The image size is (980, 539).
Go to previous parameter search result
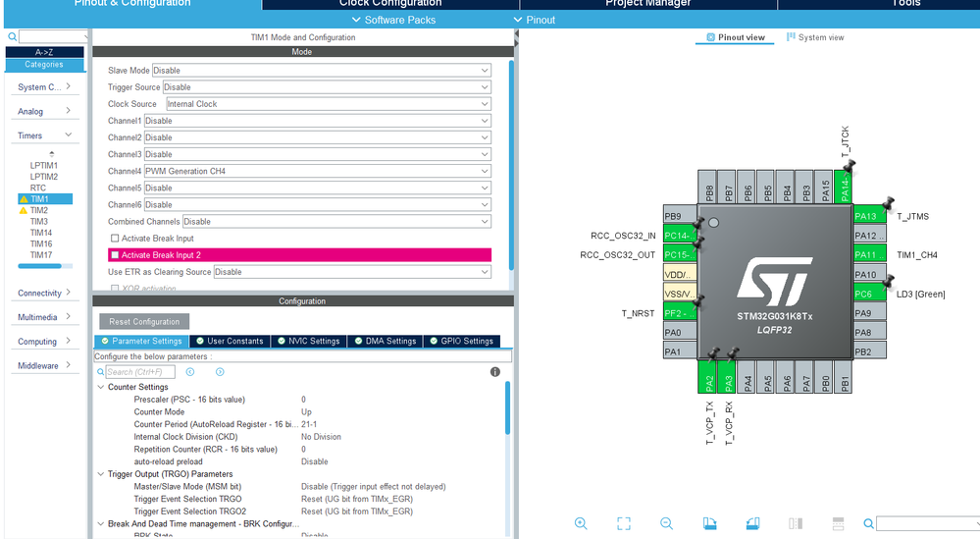click(190, 372)
